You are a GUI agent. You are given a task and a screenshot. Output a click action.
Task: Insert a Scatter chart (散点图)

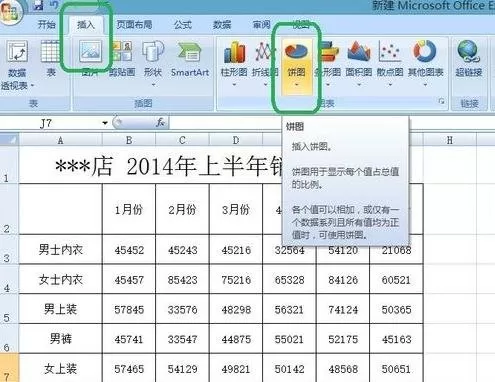[390, 63]
